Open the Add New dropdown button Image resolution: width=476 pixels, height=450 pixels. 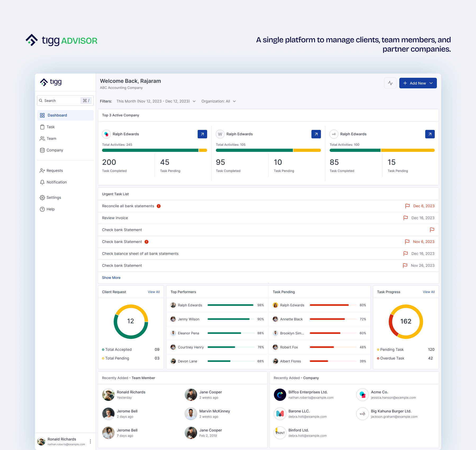pos(418,83)
